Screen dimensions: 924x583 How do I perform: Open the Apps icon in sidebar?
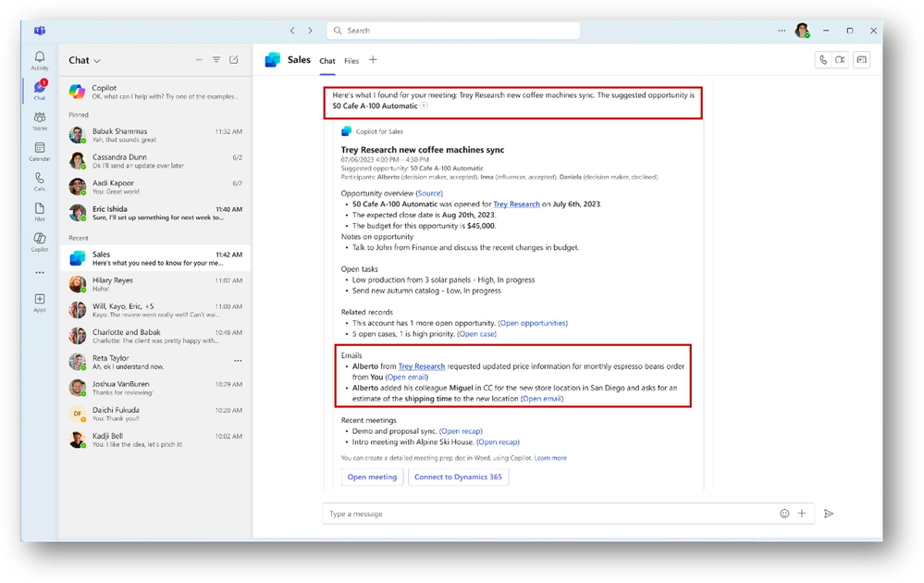40,302
